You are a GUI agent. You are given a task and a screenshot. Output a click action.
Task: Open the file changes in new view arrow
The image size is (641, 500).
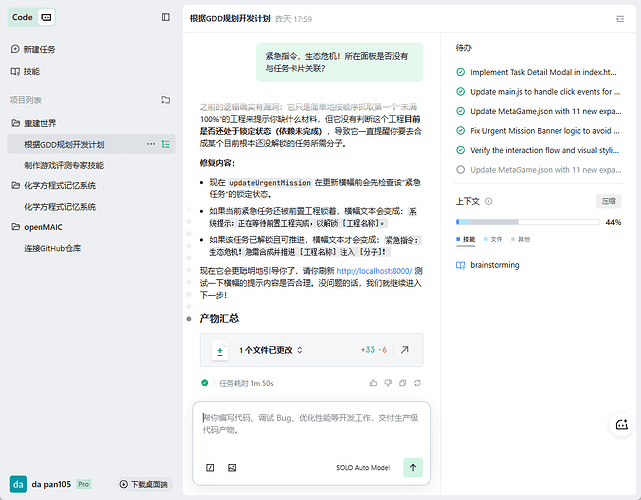click(405, 351)
